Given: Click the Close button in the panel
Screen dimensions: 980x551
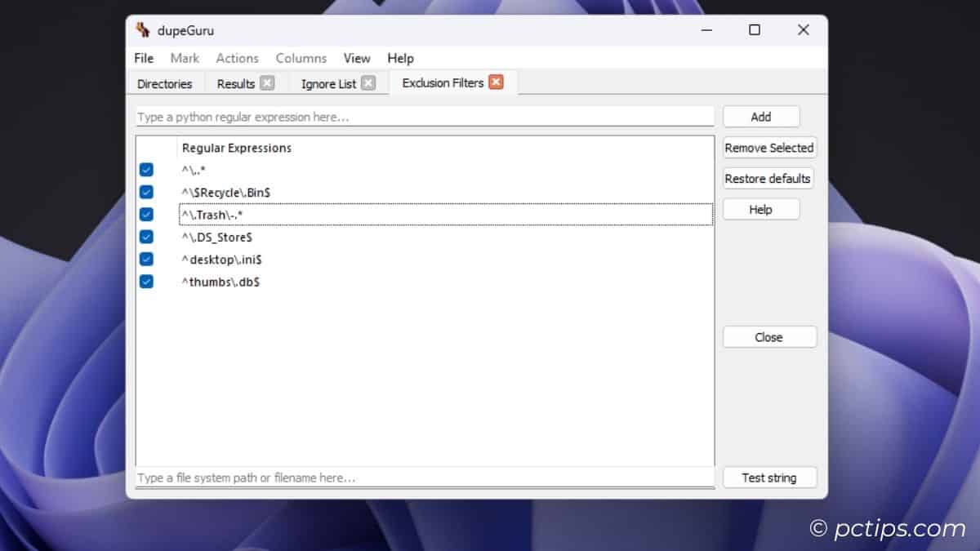Looking at the screenshot, I should 769,337.
